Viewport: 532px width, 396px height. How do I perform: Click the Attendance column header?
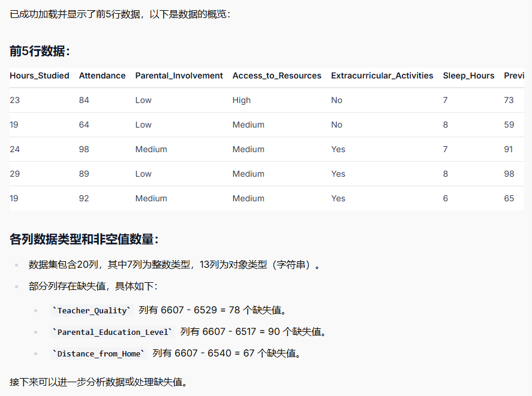pyautogui.click(x=102, y=75)
